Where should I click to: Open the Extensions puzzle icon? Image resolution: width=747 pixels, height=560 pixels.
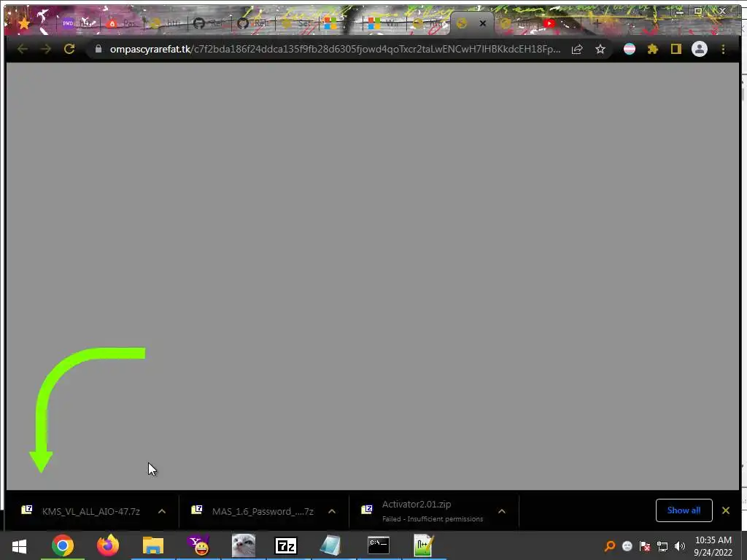point(653,49)
